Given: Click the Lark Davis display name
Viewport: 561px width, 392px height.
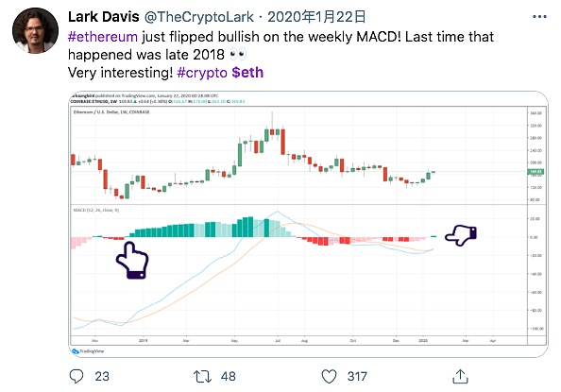Looking at the screenshot, I should (103, 17).
